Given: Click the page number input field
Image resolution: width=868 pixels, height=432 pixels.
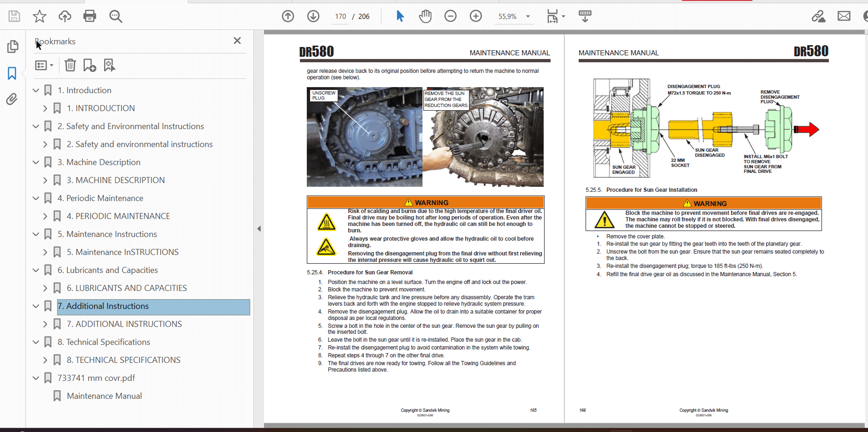Looking at the screenshot, I should coord(340,17).
